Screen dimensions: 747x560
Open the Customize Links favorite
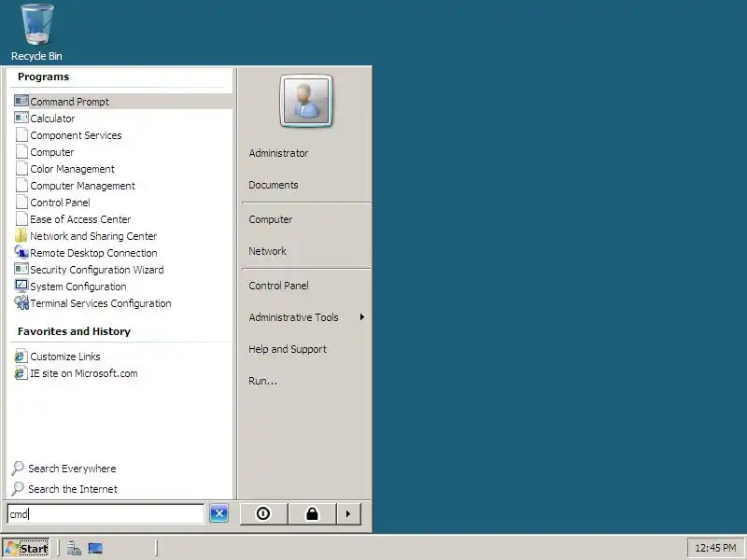[65, 357]
